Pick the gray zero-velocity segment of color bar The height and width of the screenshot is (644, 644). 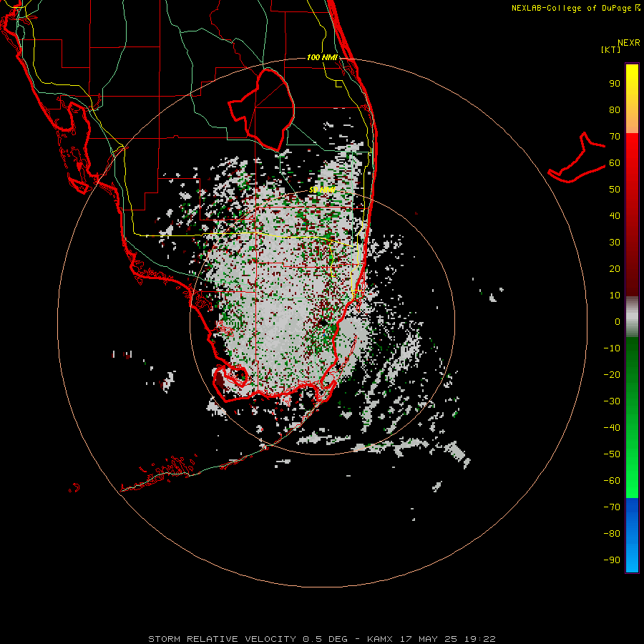coord(632,317)
